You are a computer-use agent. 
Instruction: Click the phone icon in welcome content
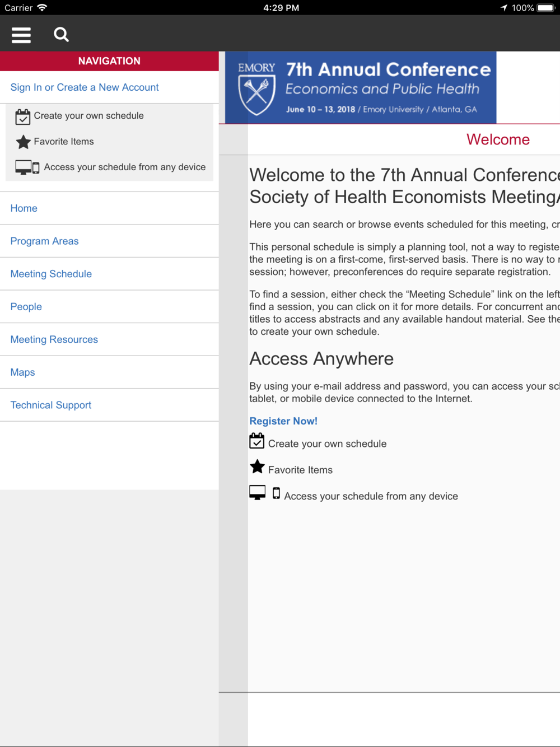(276, 493)
